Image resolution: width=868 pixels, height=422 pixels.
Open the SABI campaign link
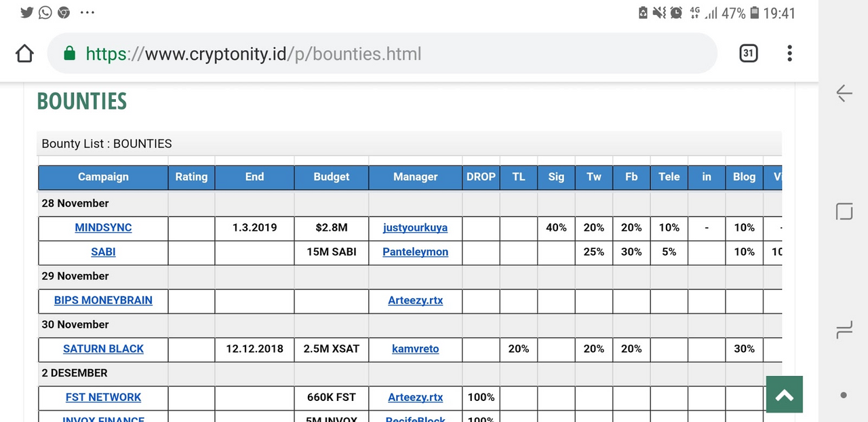pos(103,252)
